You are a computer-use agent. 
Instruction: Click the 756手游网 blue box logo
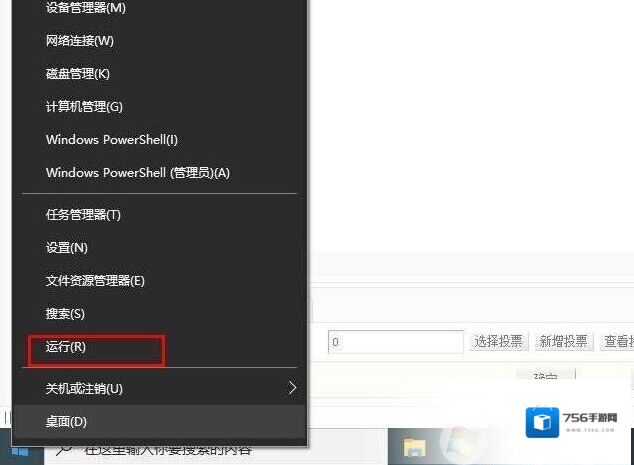pyautogui.click(x=542, y=422)
